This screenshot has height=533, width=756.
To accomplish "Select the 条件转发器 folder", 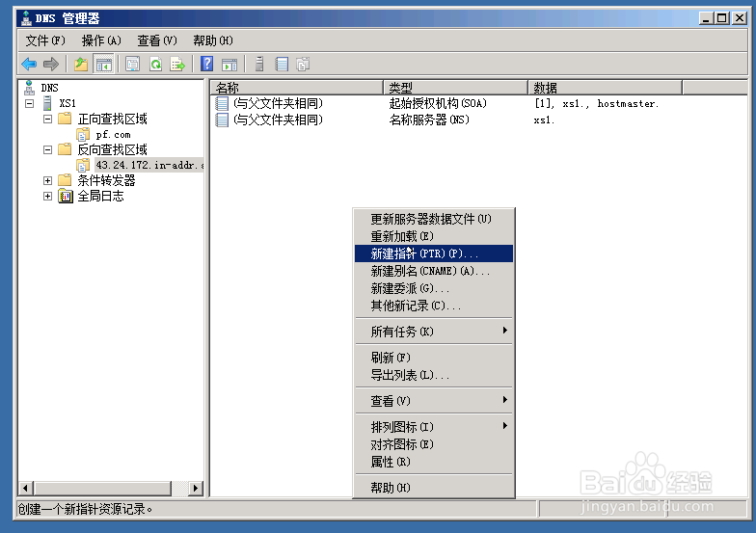I will point(106,180).
